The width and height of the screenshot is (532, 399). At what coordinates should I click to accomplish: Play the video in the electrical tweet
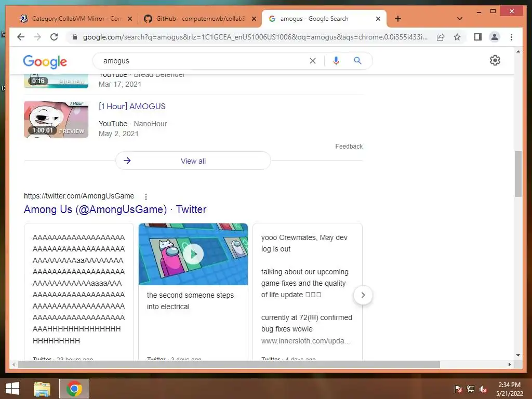pos(193,254)
